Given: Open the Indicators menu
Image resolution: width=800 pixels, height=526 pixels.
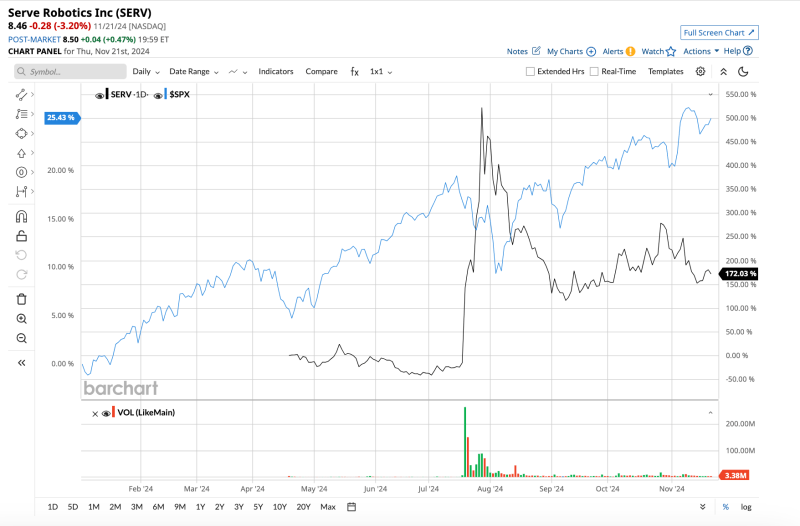Looking at the screenshot, I should click(276, 71).
